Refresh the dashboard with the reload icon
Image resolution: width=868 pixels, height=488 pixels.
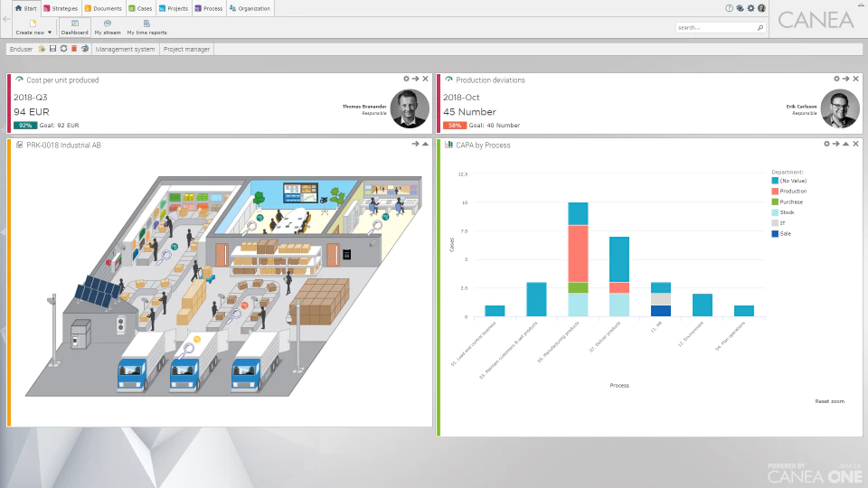click(x=63, y=49)
